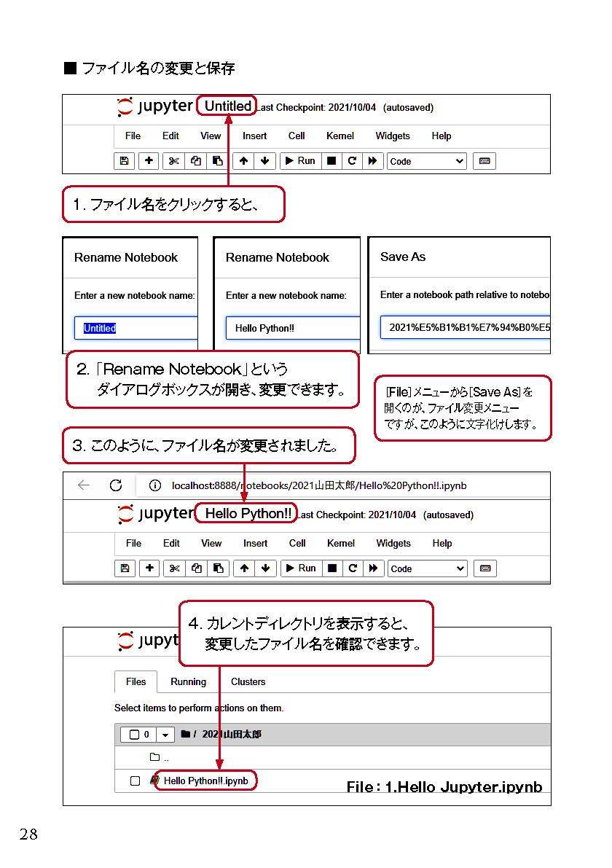
Task: Expand the Code dropdown in the Hello Python!! toolbar
Action: click(x=427, y=568)
